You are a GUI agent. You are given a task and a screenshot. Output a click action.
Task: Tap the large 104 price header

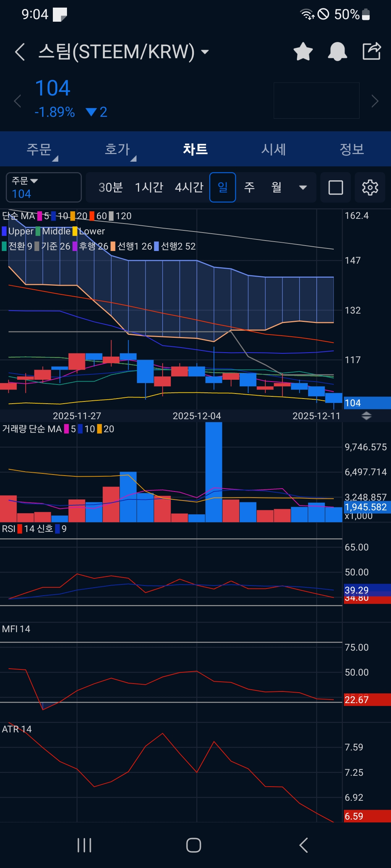click(x=52, y=88)
